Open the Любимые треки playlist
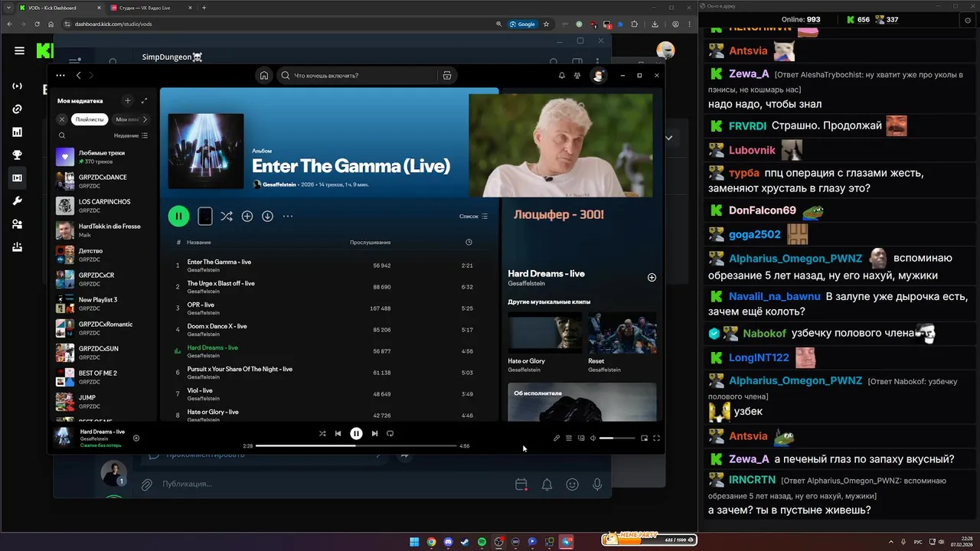Screen dimensions: 980x551 point(103,157)
